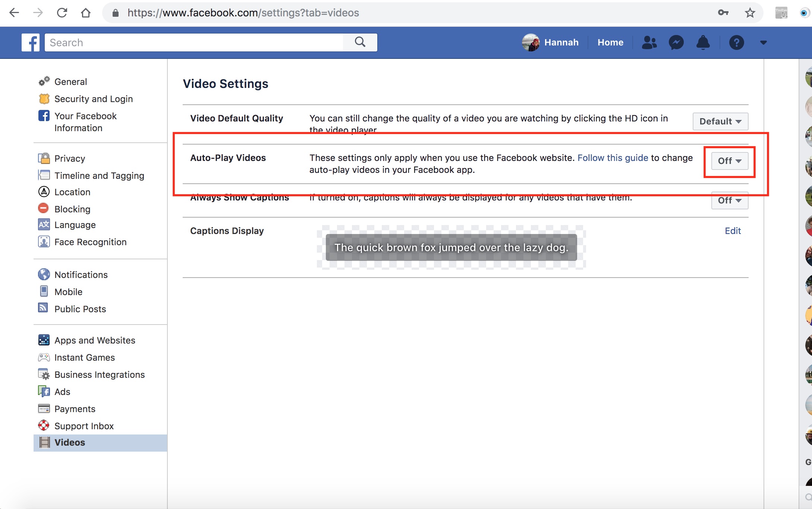Click Hannah's profile picture
The image size is (812, 509).
(x=531, y=42)
